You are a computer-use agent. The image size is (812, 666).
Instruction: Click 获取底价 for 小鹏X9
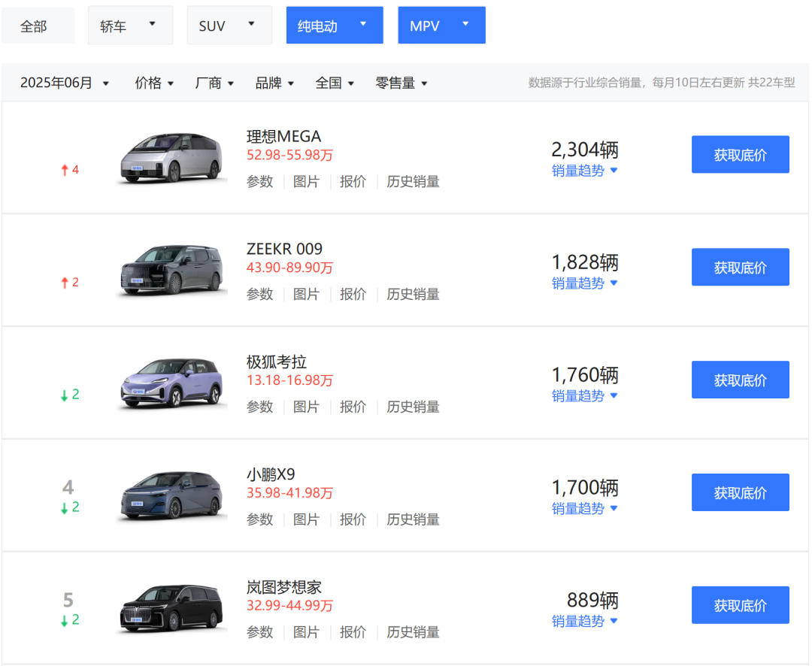tap(740, 492)
